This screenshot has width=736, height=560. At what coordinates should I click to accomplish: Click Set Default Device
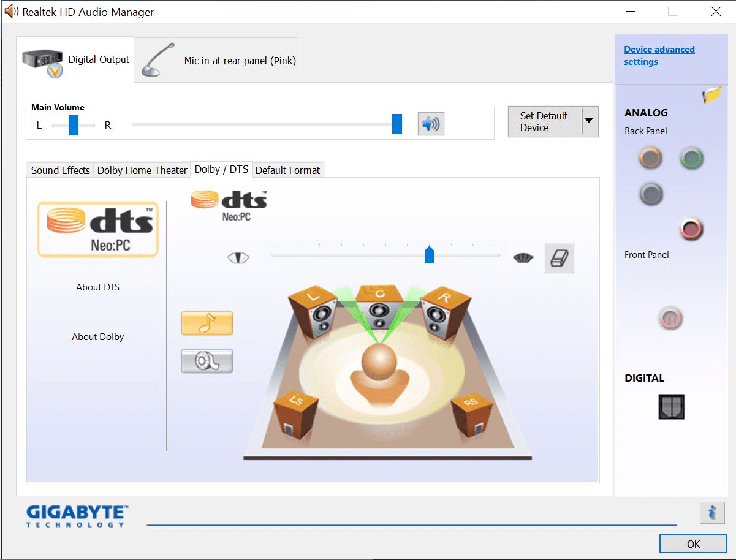click(x=544, y=121)
